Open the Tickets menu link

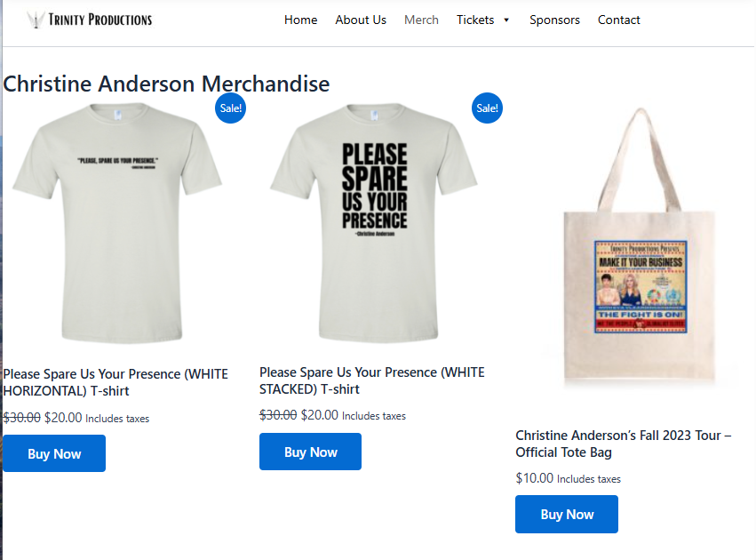click(475, 20)
